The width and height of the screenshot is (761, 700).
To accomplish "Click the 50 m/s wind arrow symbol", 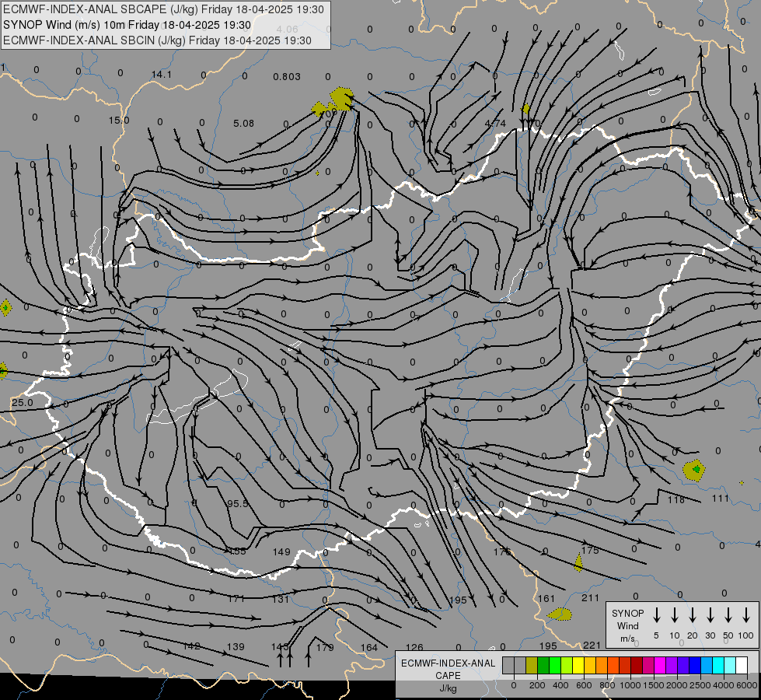I will point(728,614).
